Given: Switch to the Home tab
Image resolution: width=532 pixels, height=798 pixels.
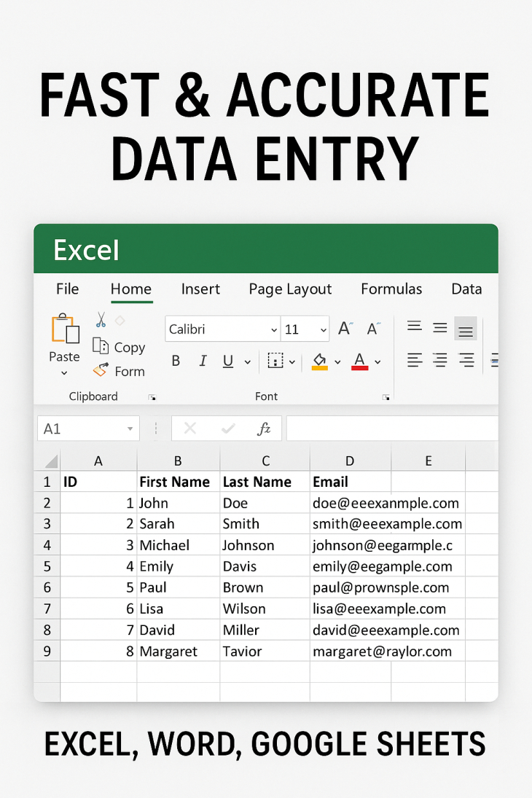Looking at the screenshot, I should coord(131,289).
